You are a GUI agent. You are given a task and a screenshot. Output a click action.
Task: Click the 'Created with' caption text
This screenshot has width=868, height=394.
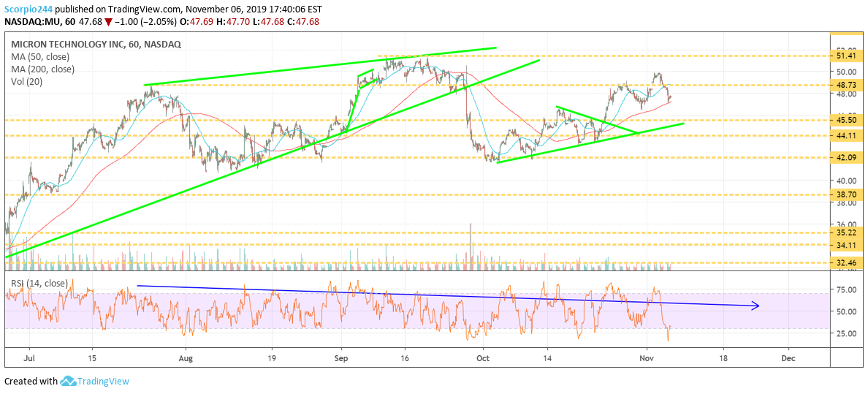[31, 382]
